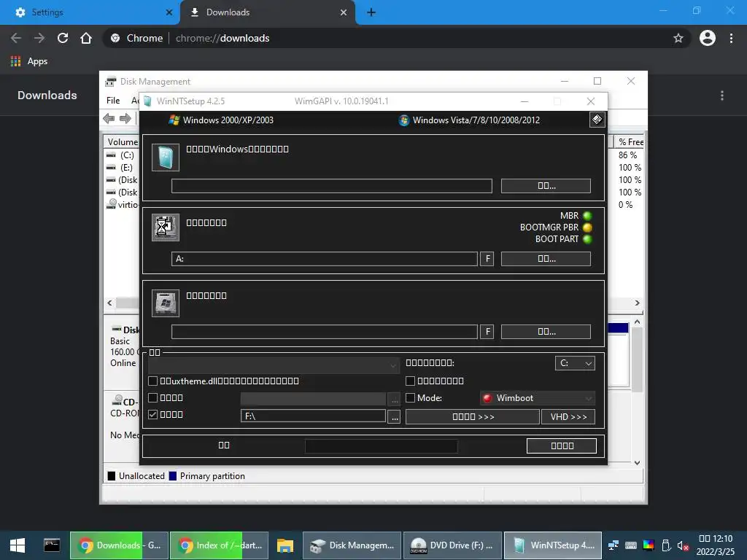Enable the Mode checkbox
This screenshot has height=560, width=747.
410,397
